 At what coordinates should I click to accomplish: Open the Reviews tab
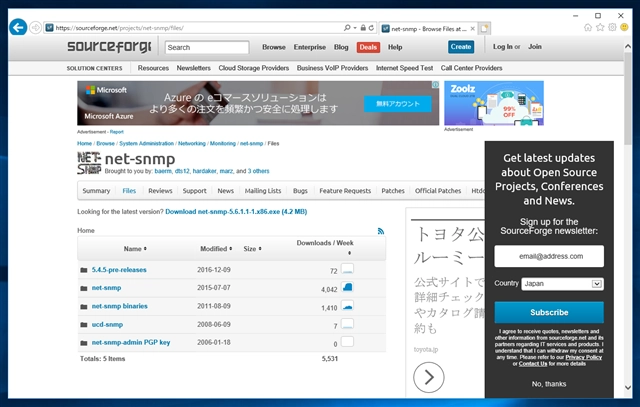pos(160,191)
